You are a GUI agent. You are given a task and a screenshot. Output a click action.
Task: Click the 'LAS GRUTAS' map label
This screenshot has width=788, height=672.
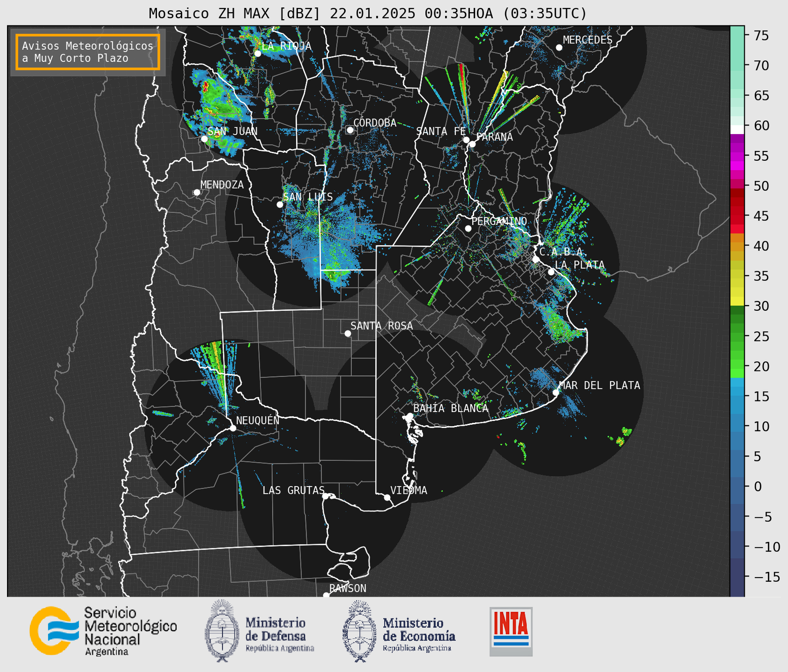coord(293,490)
